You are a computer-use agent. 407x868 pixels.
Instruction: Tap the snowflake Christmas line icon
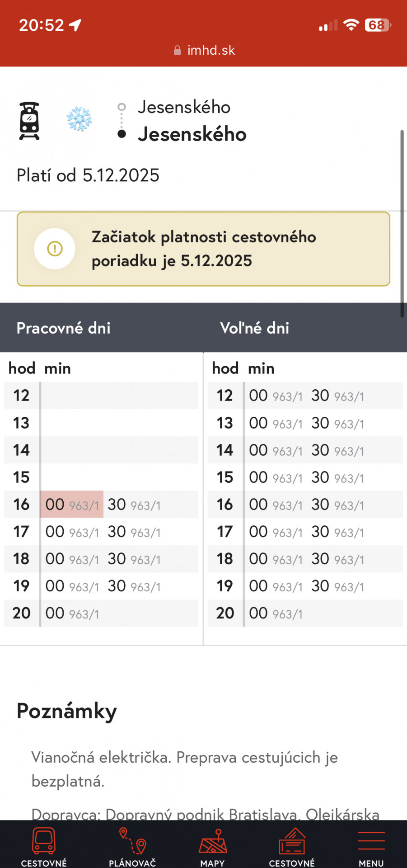point(80,119)
